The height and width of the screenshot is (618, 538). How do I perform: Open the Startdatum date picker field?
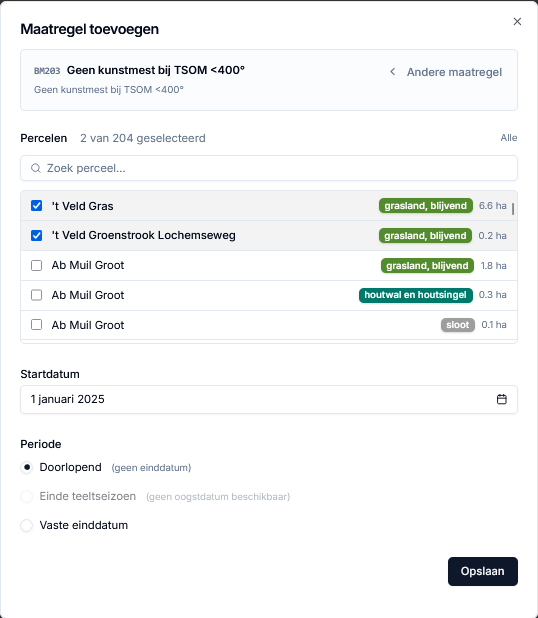point(269,399)
